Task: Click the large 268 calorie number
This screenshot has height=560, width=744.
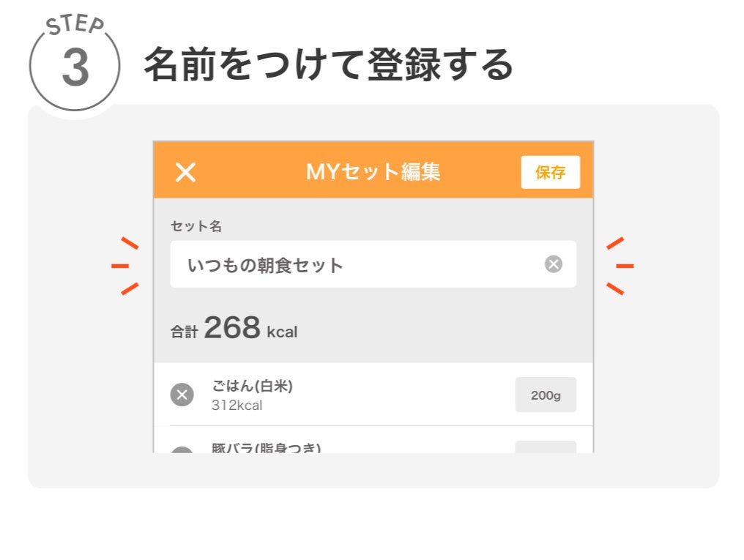Action: 232,328
